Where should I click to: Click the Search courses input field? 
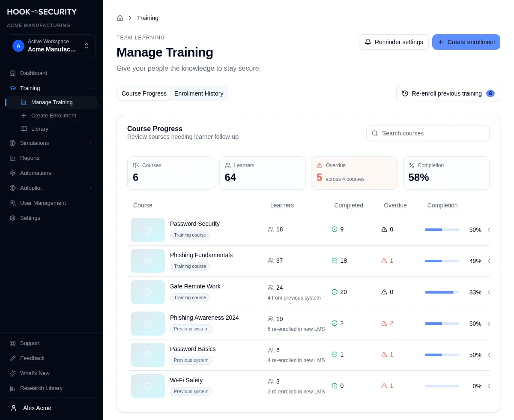point(428,133)
